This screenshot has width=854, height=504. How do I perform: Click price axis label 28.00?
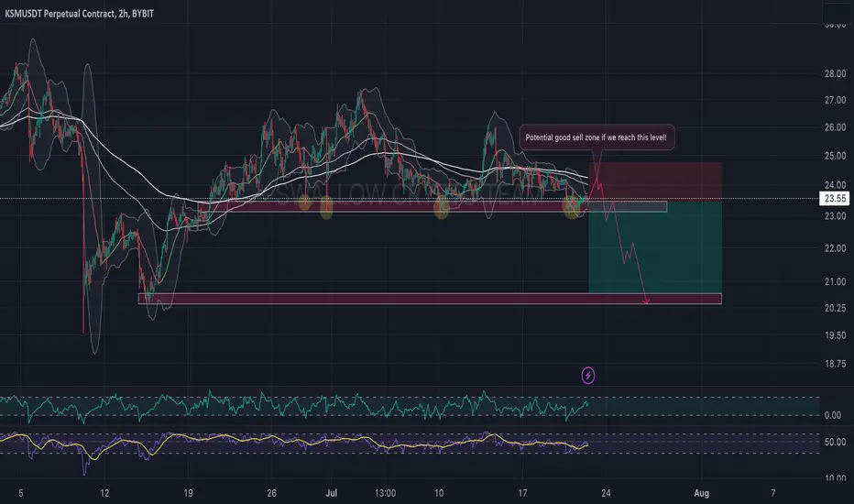click(x=835, y=73)
